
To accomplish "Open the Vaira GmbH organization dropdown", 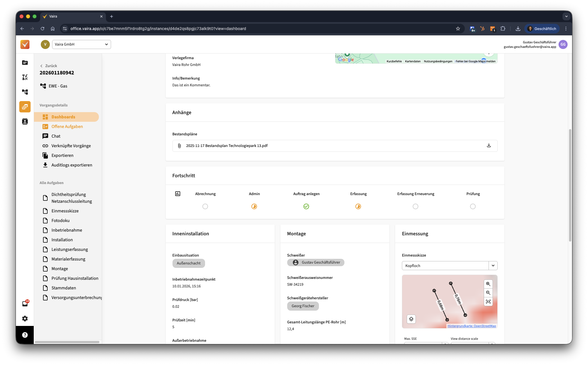I will click(82, 44).
